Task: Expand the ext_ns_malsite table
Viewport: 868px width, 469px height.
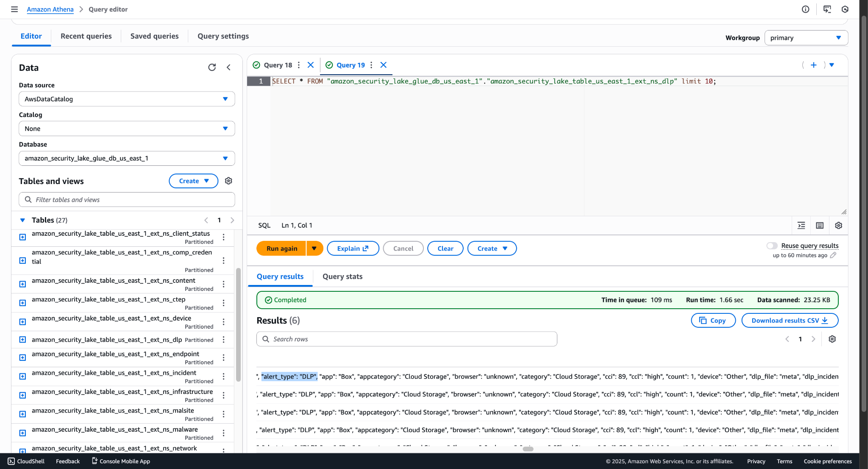Action: coord(23,414)
